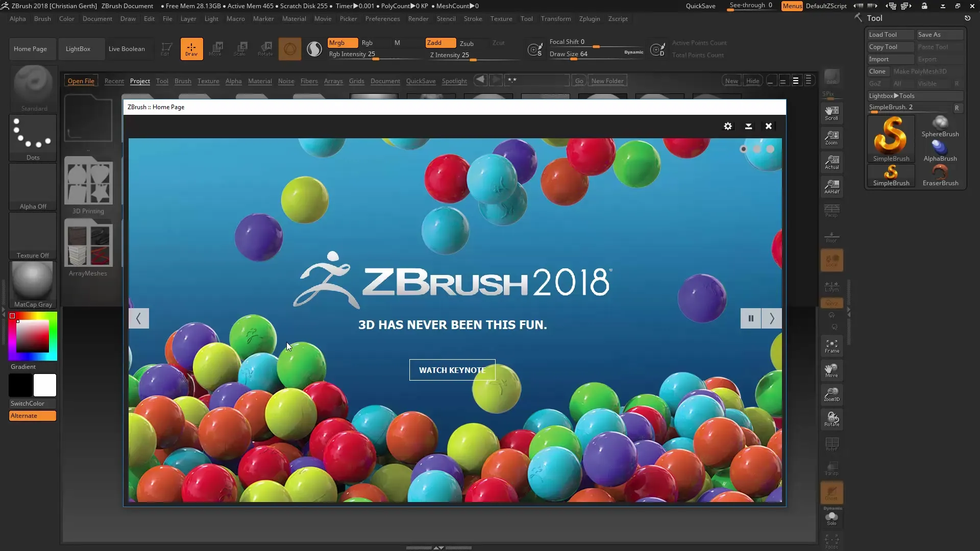Open the Dots stroke selector
The width and height of the screenshot is (980, 551).
pyautogui.click(x=33, y=138)
